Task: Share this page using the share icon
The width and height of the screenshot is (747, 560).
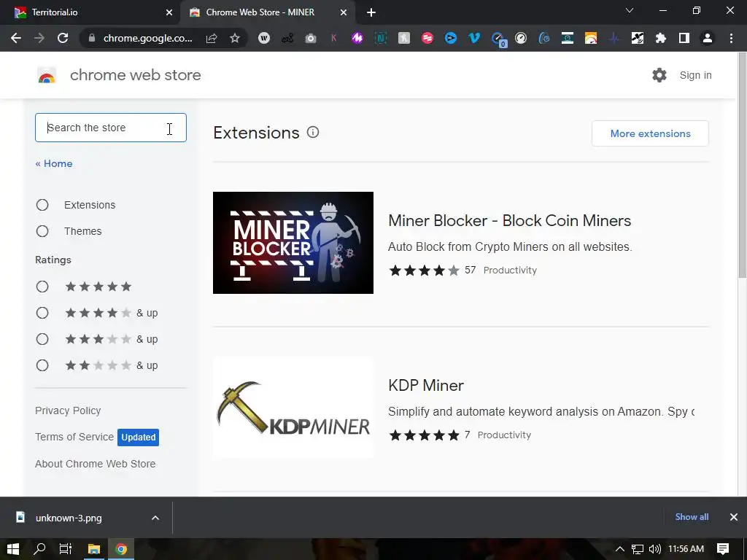Action: click(212, 38)
